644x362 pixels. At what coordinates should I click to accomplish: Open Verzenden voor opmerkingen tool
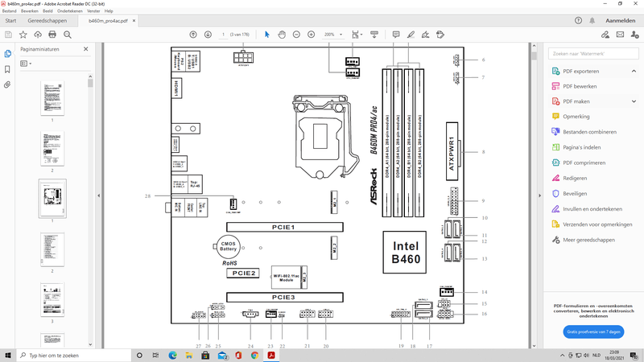click(x=597, y=224)
